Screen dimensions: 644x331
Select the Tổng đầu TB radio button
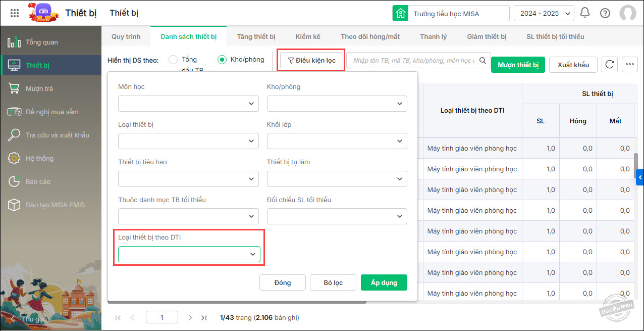pos(173,60)
